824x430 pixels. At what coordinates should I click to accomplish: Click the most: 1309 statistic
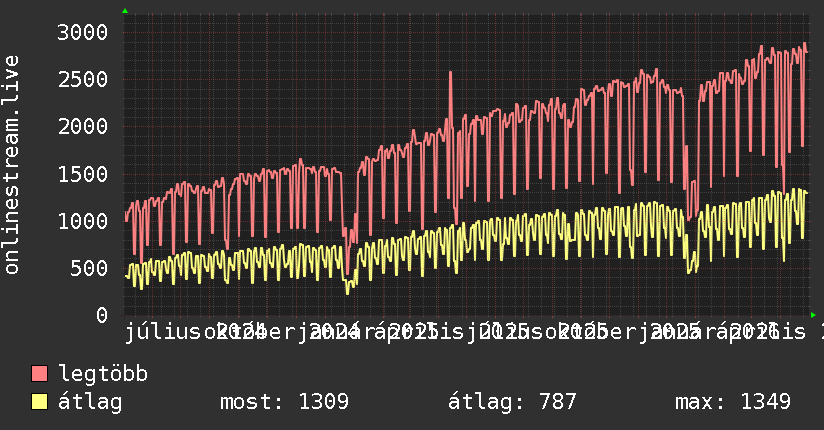[284, 402]
